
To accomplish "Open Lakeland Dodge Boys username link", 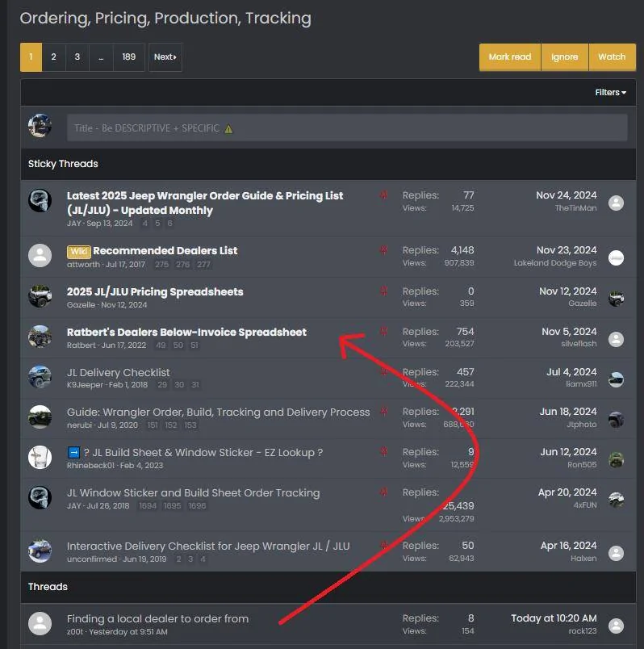I will (x=555, y=263).
